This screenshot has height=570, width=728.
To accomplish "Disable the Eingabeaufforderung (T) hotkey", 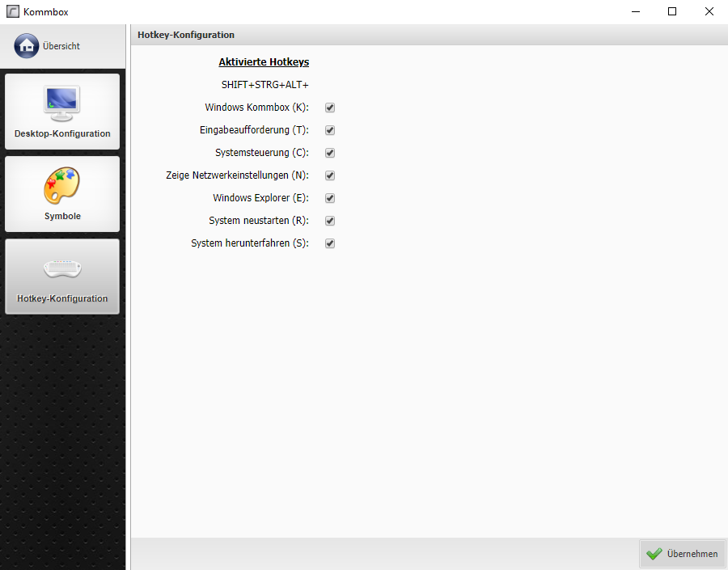I will point(329,129).
